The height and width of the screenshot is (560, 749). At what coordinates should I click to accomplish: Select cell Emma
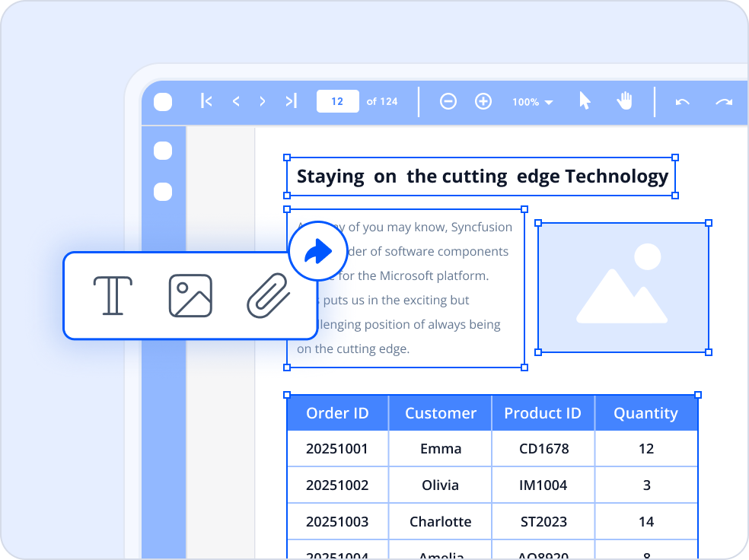click(441, 449)
